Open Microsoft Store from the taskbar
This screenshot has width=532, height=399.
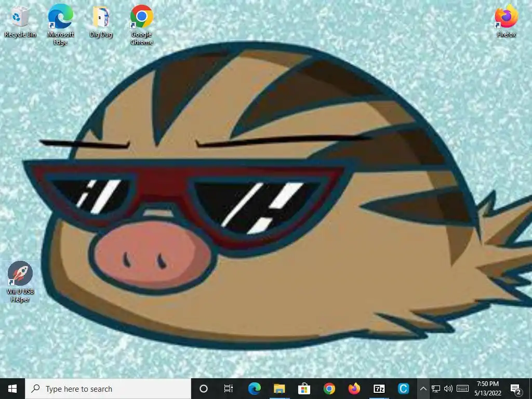[x=304, y=389]
